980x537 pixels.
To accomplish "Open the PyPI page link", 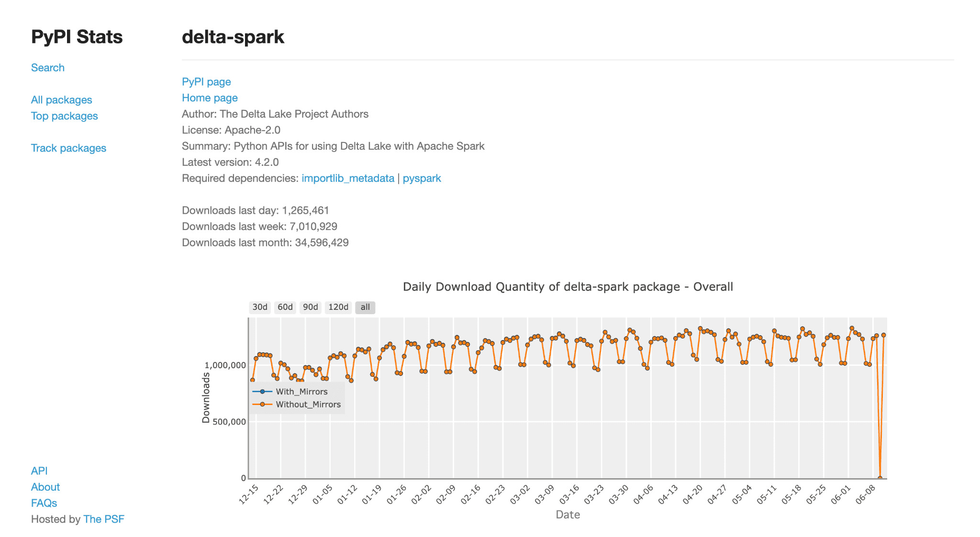I will (x=206, y=82).
